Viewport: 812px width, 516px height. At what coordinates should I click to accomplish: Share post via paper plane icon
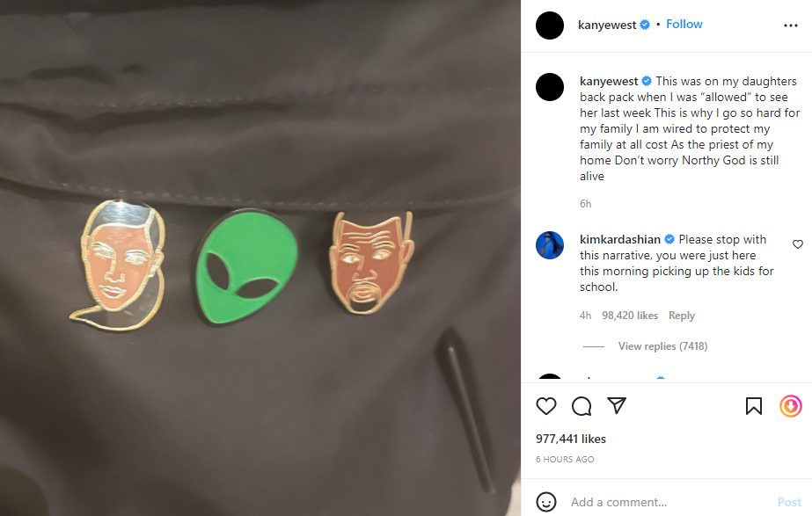coord(617,405)
